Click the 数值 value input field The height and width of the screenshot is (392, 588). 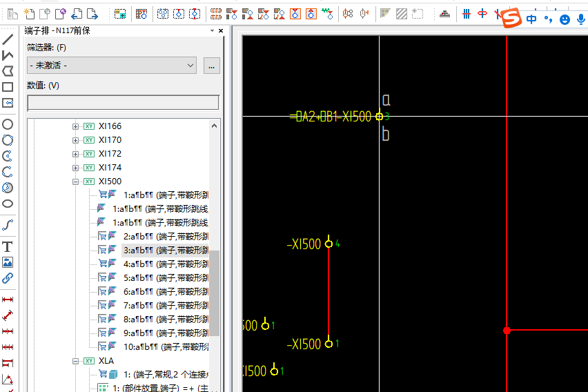[x=123, y=103]
